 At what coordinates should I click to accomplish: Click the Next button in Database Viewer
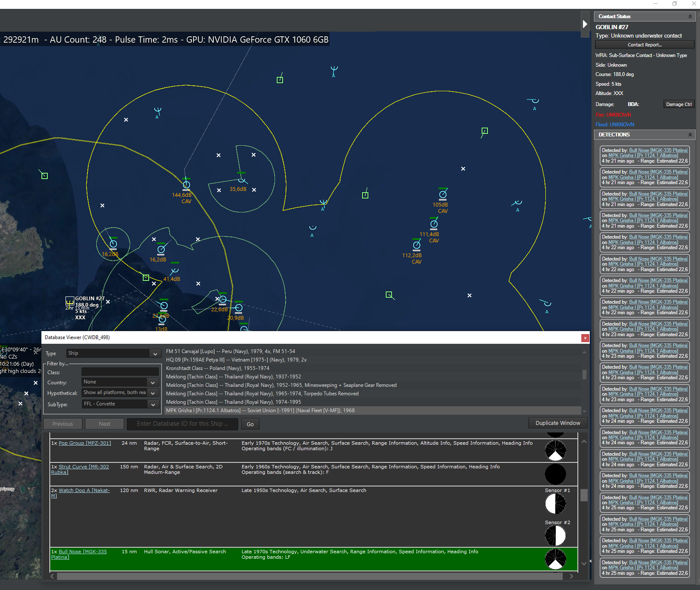click(x=105, y=424)
